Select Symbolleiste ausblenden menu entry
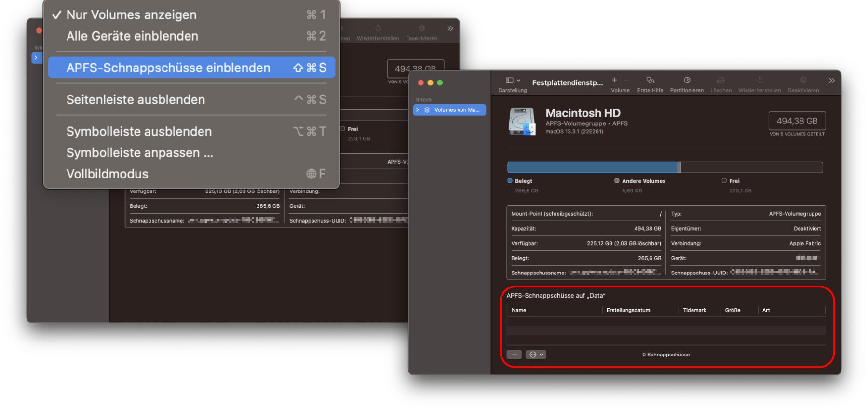 point(139,132)
